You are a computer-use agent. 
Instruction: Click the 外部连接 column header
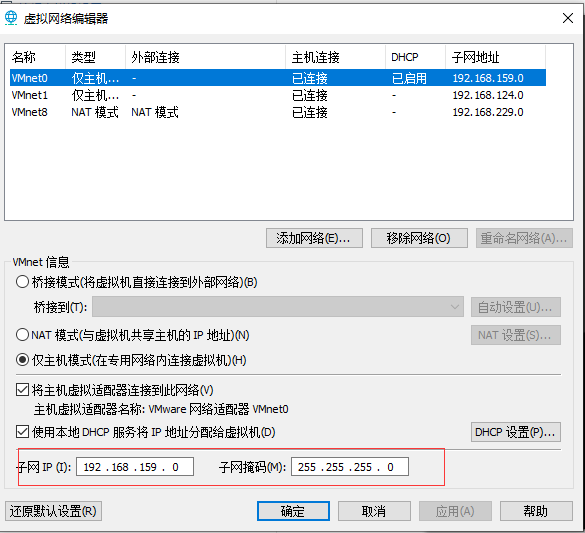tap(206, 57)
